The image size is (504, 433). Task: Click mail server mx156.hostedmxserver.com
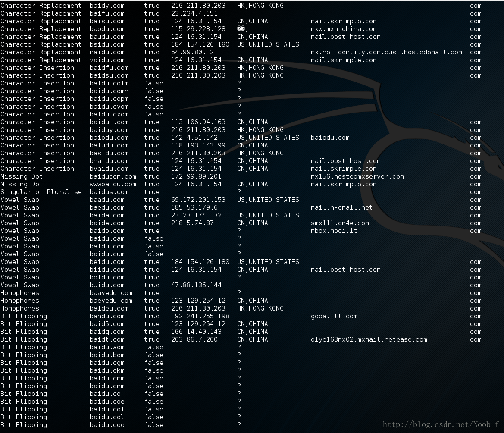click(357, 176)
